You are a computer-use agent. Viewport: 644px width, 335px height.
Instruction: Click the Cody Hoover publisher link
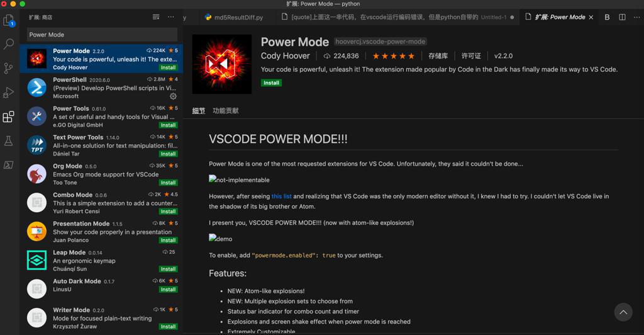(x=285, y=56)
